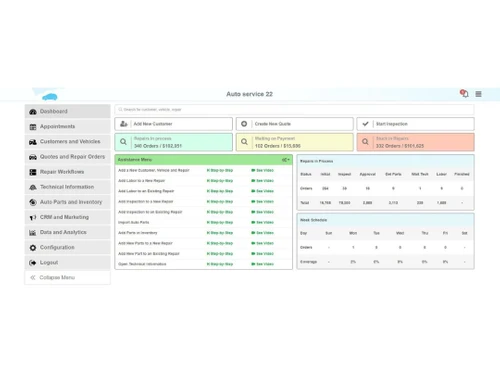Click the plus icon on Create New Quote
Screen dimensions: 500x375
(x=244, y=124)
